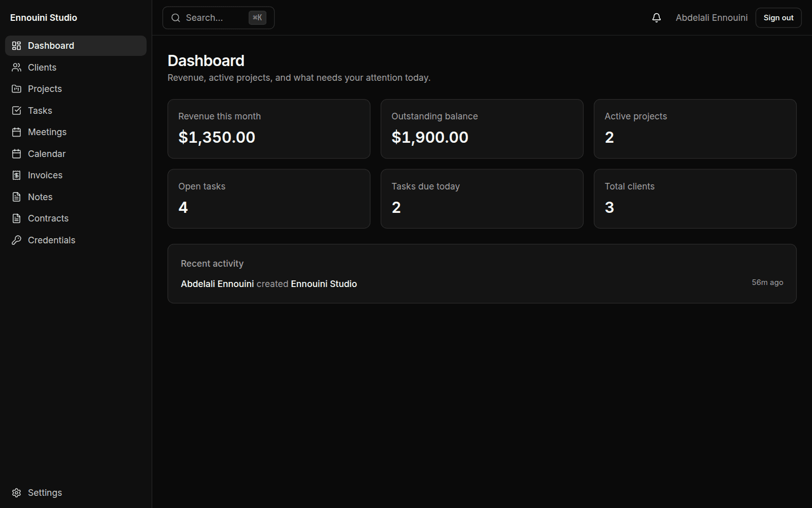Screen dimensions: 812x508
Task: Click the Tasks checkmark icon
Action: coord(17,111)
